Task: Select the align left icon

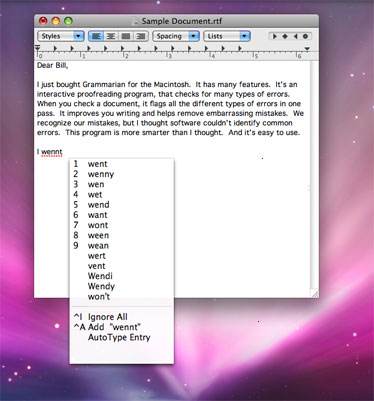Action: tap(96, 36)
